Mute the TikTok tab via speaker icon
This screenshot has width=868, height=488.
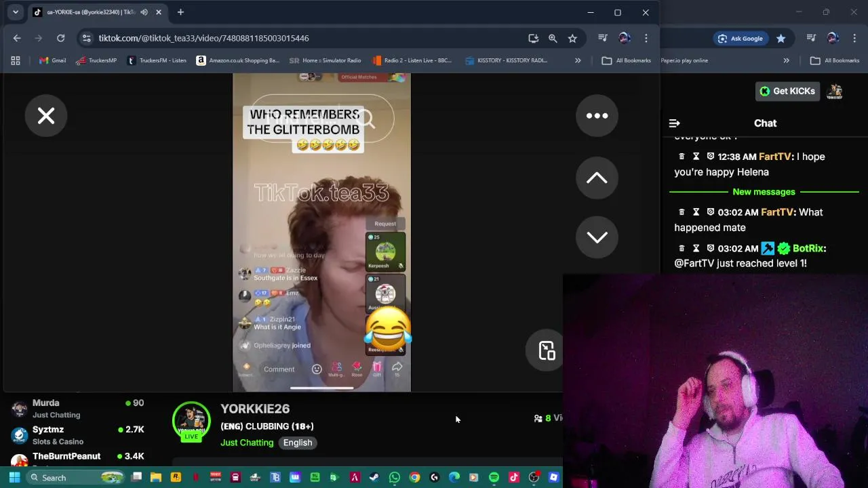click(x=144, y=12)
